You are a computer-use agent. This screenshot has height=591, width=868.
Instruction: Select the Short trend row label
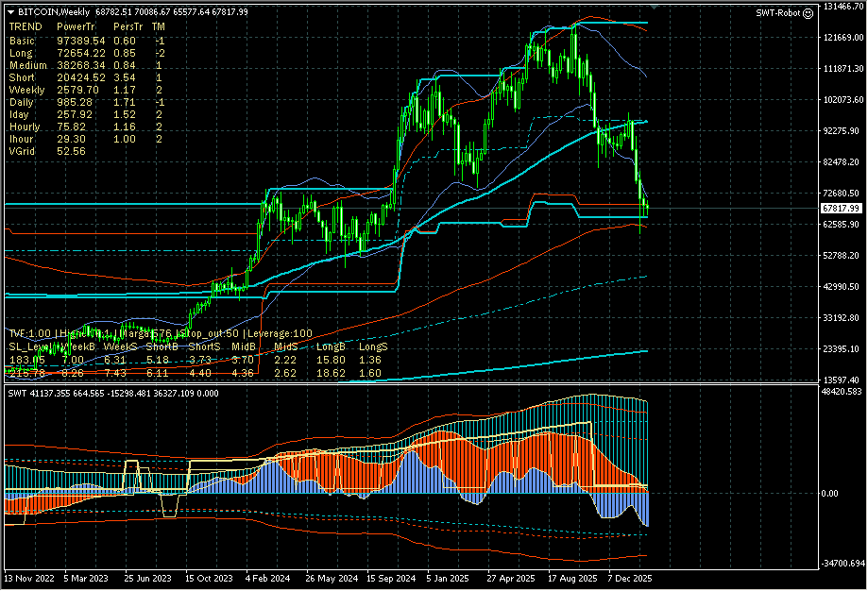[x=22, y=78]
